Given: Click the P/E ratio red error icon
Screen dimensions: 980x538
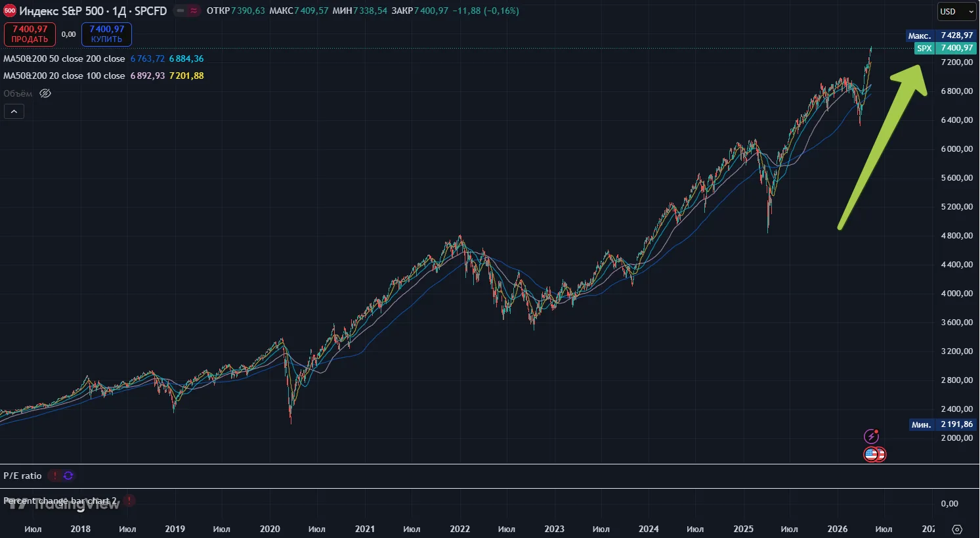Looking at the screenshot, I should 55,476.
